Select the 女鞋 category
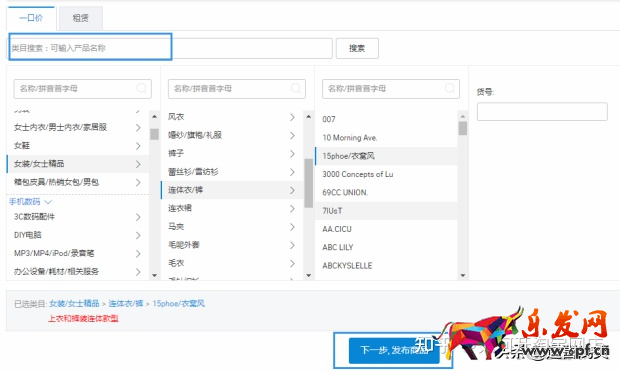 click(78, 146)
